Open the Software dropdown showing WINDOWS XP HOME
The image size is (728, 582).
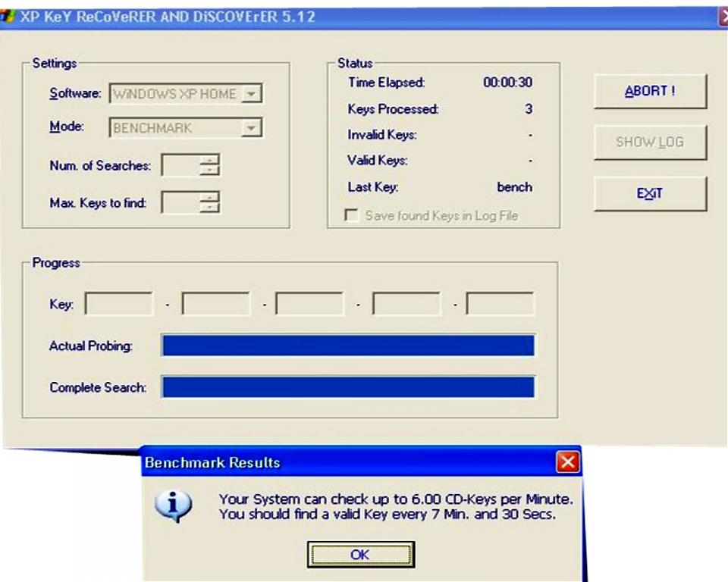pos(187,93)
